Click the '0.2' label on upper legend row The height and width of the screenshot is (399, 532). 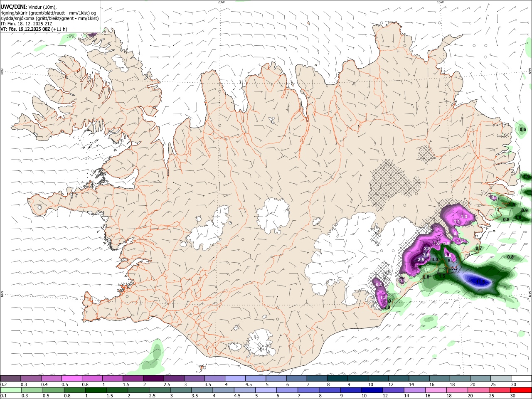pos(3,384)
